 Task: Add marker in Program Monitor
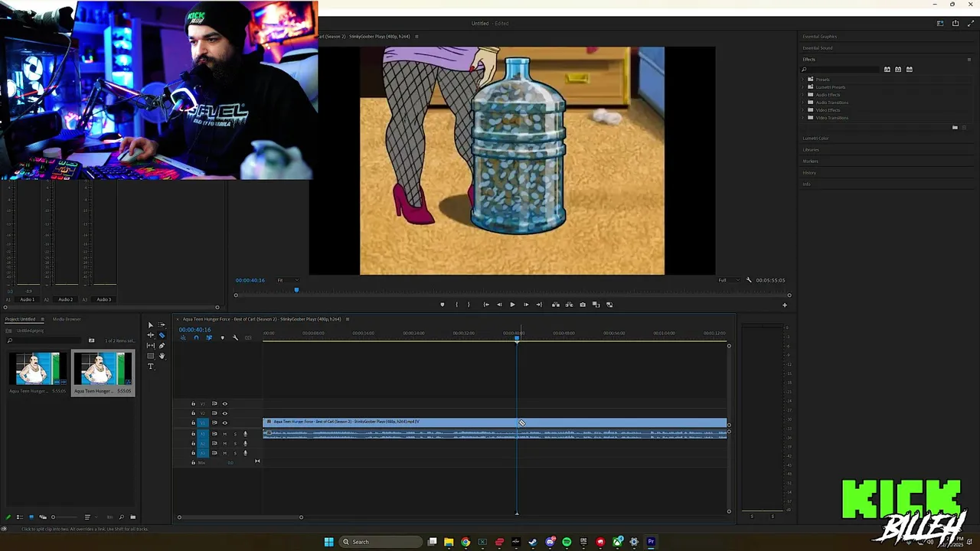click(x=442, y=305)
